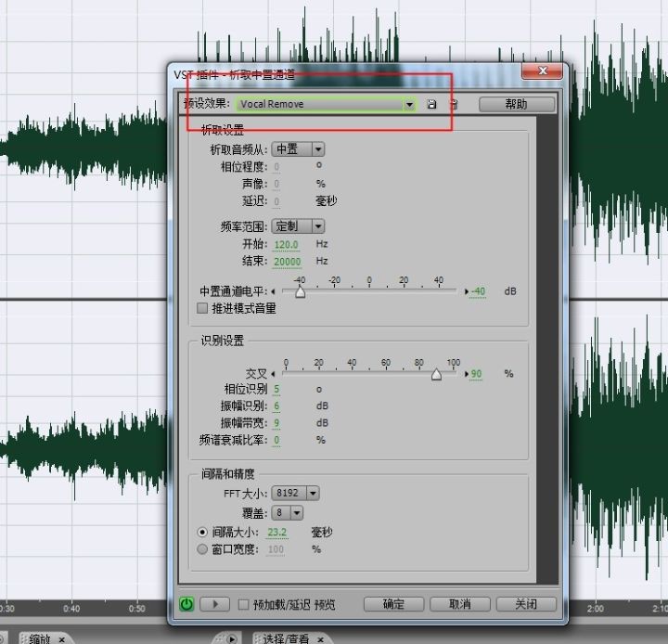
Task: Click the delete preset trash icon
Action: pos(454,105)
